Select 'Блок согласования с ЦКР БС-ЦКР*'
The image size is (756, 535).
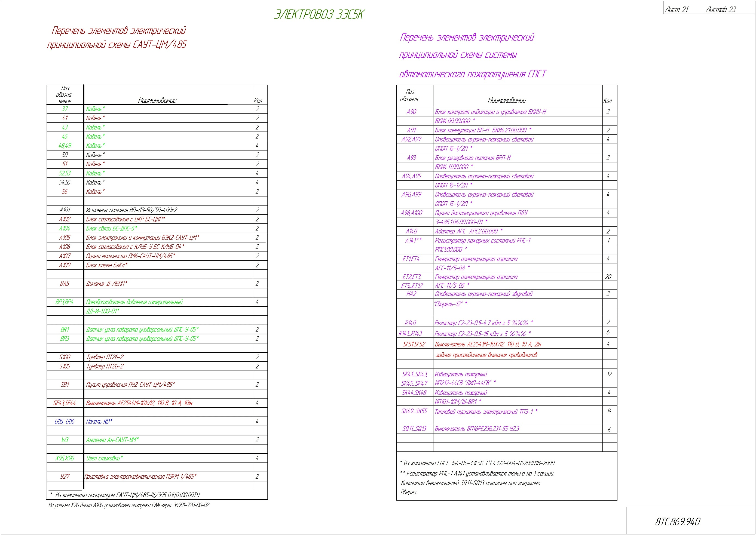pyautogui.click(x=126, y=219)
